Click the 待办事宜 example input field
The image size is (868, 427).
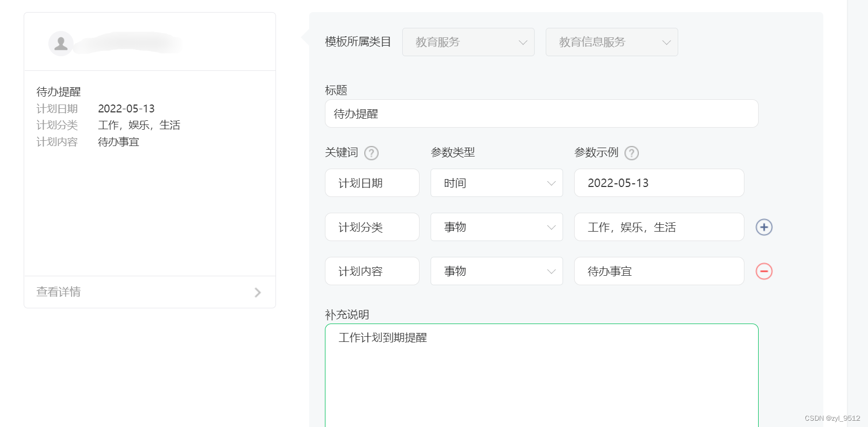click(659, 271)
